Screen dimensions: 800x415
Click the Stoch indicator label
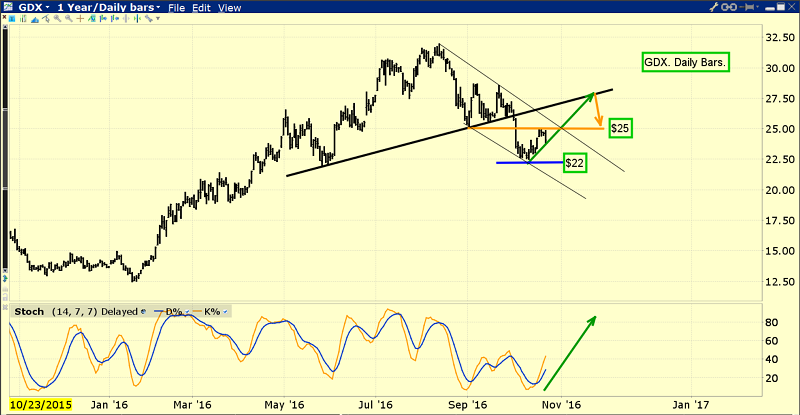click(x=29, y=311)
